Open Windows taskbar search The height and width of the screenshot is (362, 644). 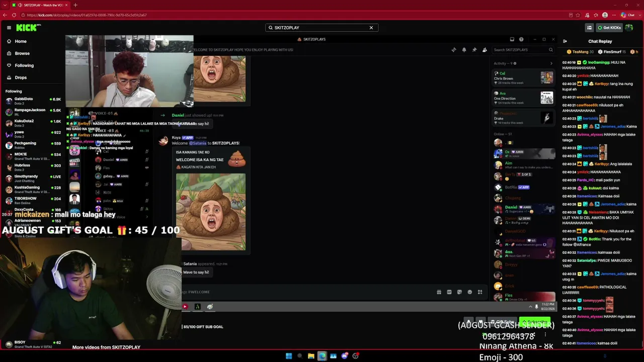click(x=300, y=356)
